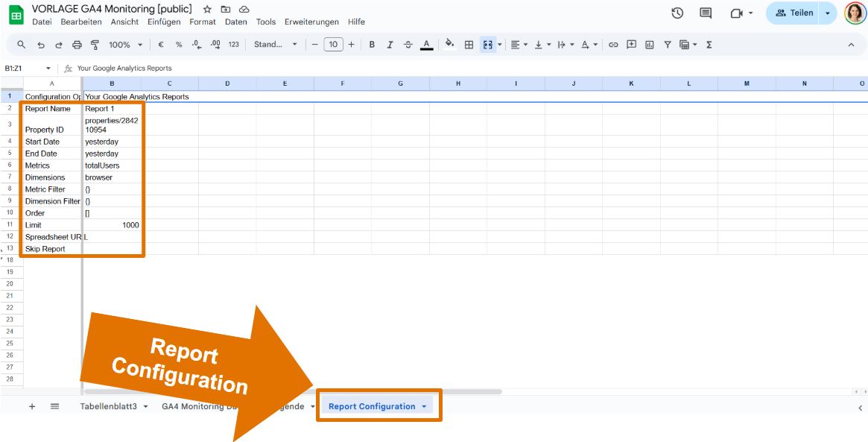Open the insert chart icon
Screen dimensions: 868x442
click(x=648, y=45)
